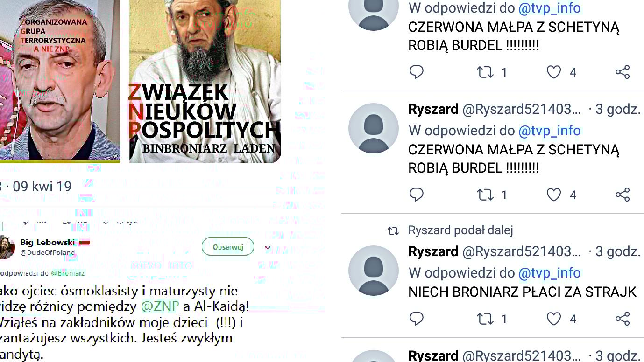Image resolution: width=644 pixels, height=362 pixels.
Task: Open the @Broniarz reply mention link
Action: click(x=68, y=273)
